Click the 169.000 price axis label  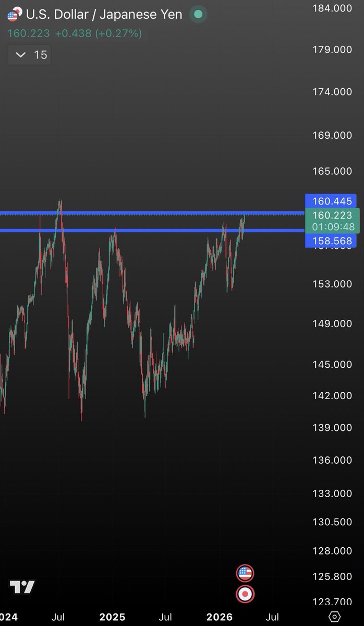tap(332, 135)
